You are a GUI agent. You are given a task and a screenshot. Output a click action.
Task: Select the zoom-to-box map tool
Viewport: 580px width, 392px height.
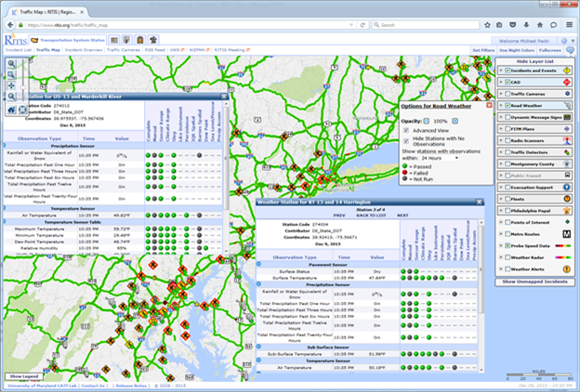click(x=11, y=74)
